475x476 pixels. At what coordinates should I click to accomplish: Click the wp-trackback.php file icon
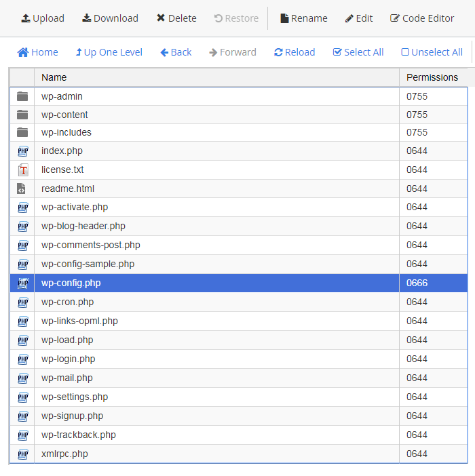23,435
